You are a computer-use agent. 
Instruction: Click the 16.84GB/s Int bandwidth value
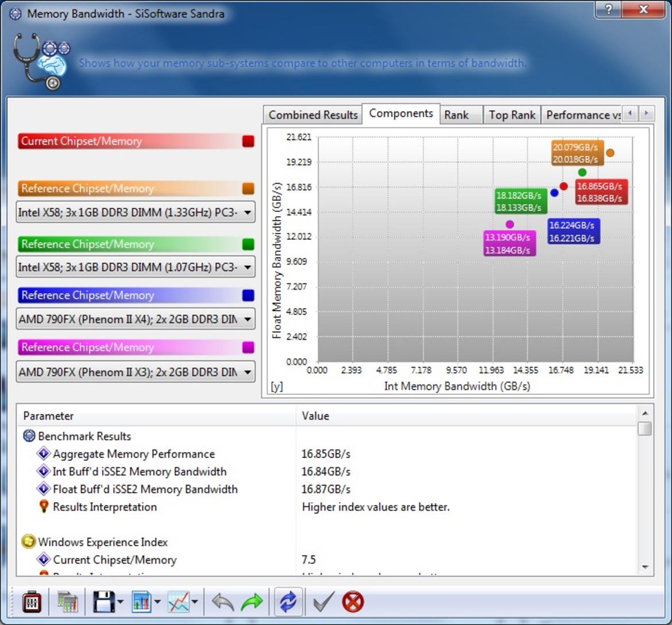(326, 471)
